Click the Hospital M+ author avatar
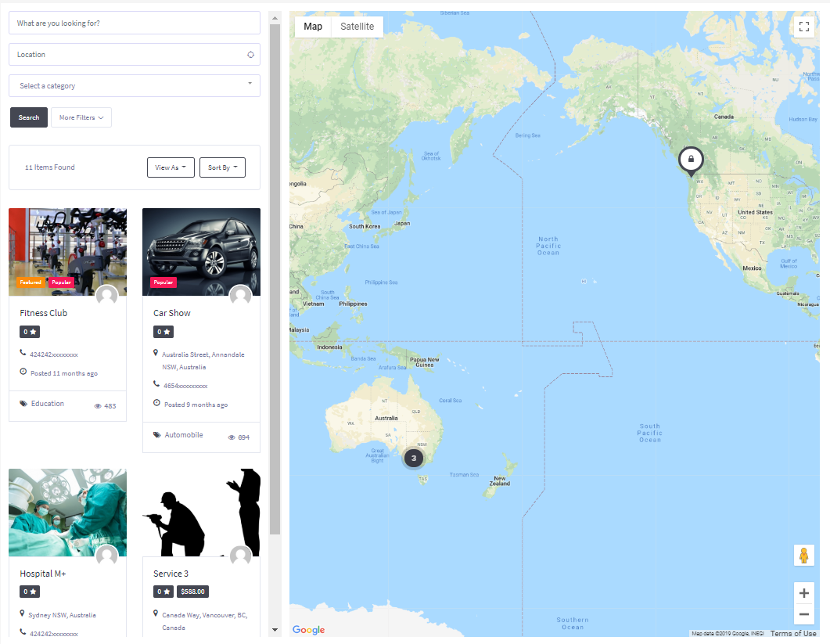830x644 pixels. [x=107, y=556]
